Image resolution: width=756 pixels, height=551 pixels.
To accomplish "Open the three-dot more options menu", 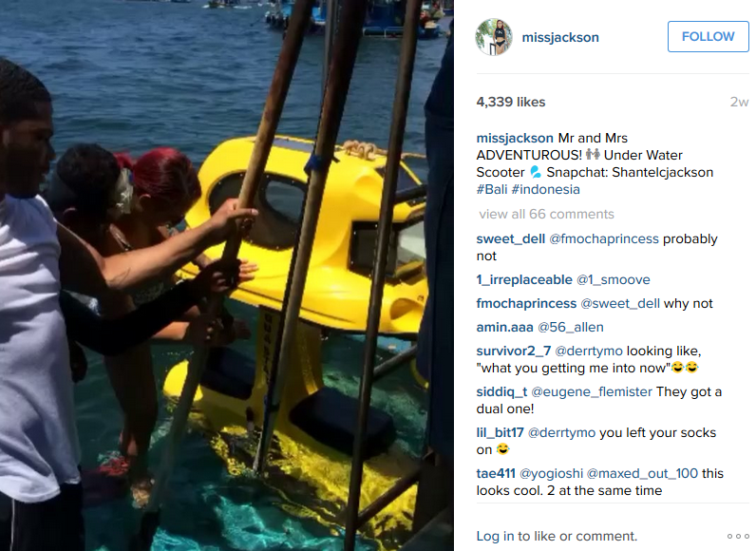I will coord(738,536).
